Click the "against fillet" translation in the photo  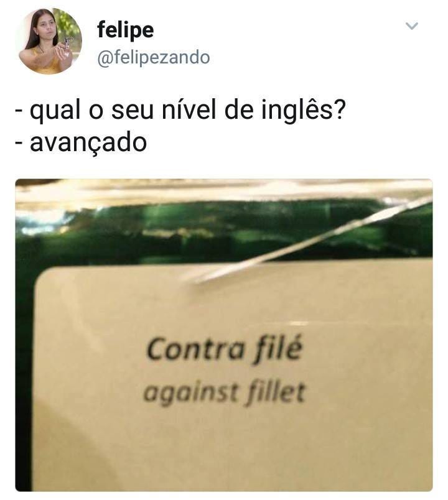[225, 393]
